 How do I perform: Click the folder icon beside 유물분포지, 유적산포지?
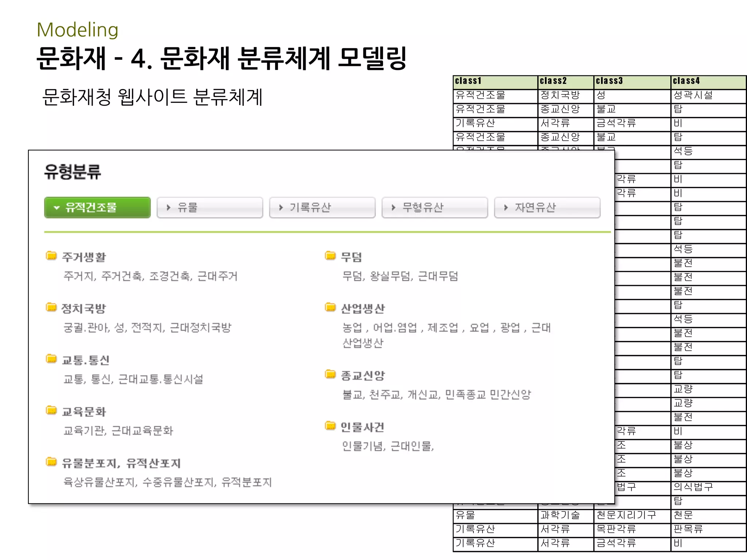pos(51,462)
